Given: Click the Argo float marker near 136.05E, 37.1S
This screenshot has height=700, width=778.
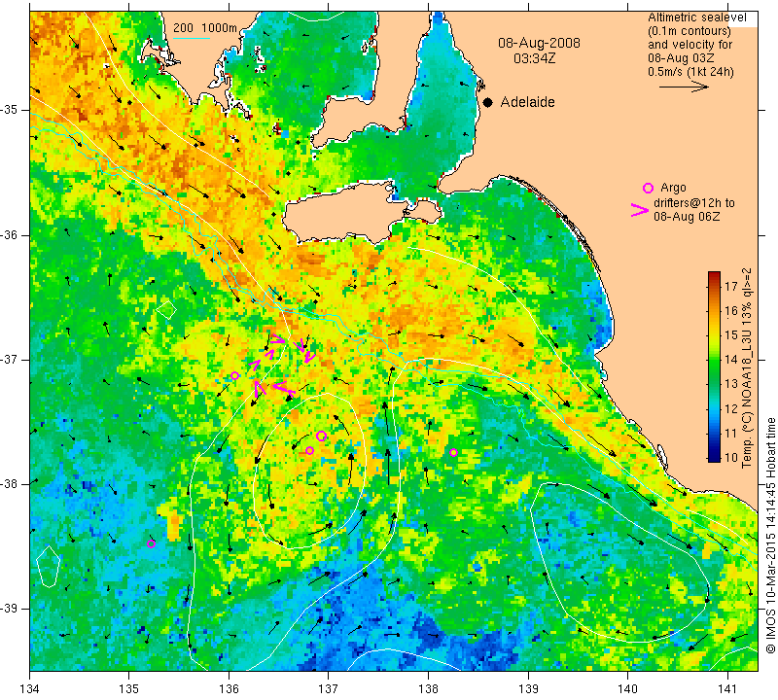Looking at the screenshot, I should (234, 375).
